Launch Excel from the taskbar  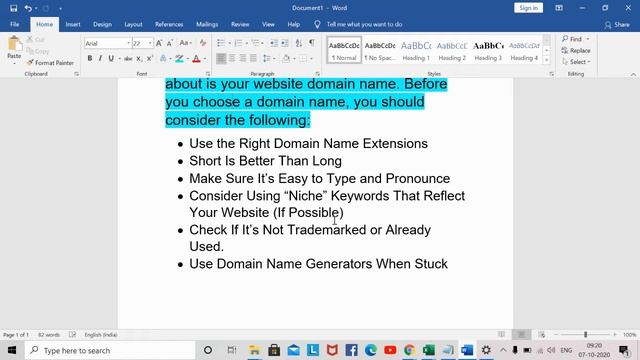(x=429, y=350)
